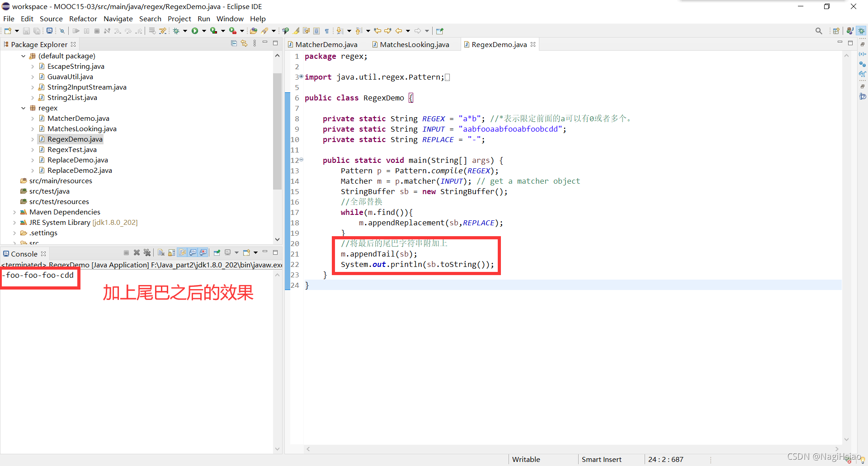The height and width of the screenshot is (466, 868).
Task: Toggle Show Whitespace Characters paragraph icon
Action: (327, 31)
